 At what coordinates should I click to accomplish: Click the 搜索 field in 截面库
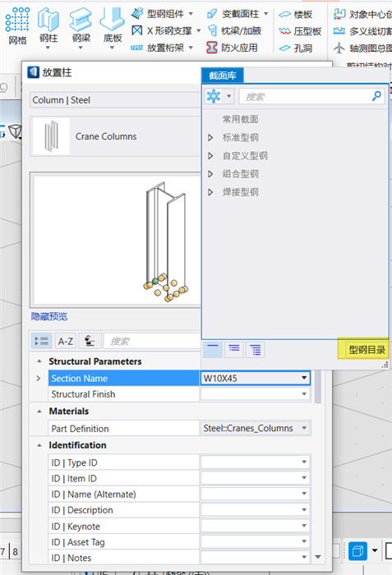[x=305, y=96]
